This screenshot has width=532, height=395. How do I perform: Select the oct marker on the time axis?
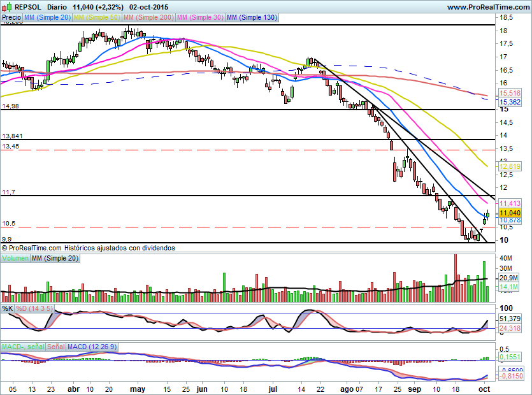point(484,389)
